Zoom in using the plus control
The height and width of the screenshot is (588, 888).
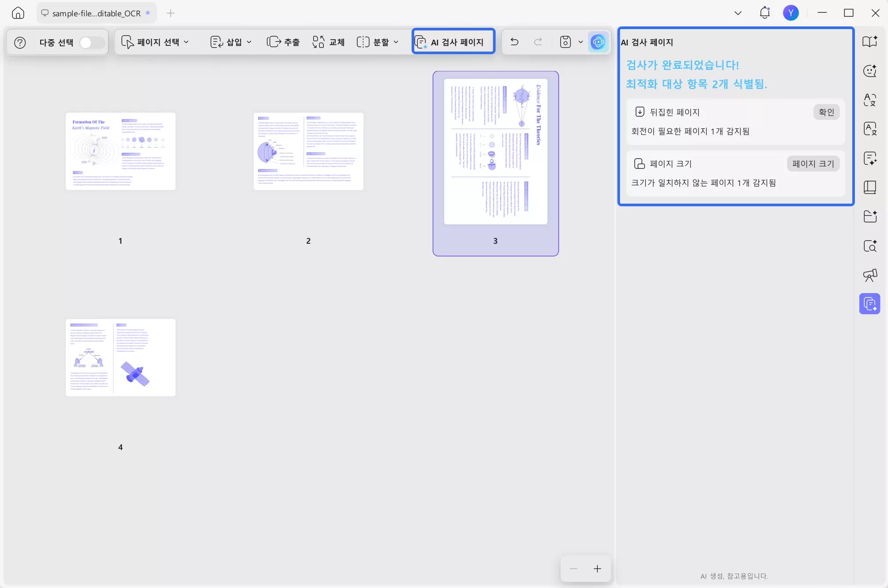pyautogui.click(x=597, y=569)
